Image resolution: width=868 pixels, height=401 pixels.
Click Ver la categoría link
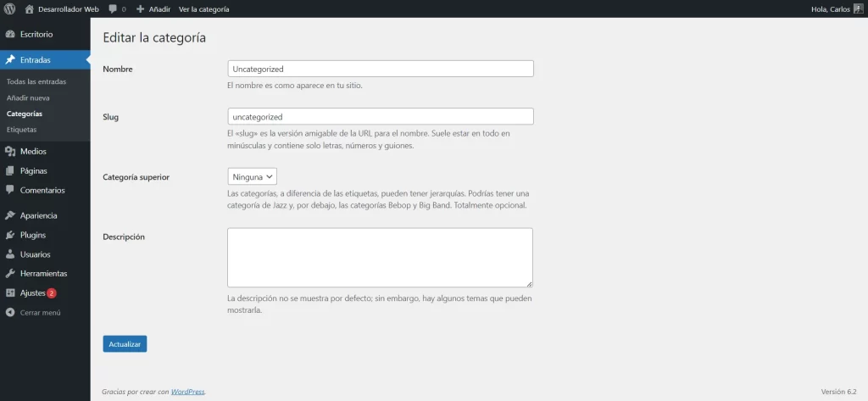click(x=203, y=9)
